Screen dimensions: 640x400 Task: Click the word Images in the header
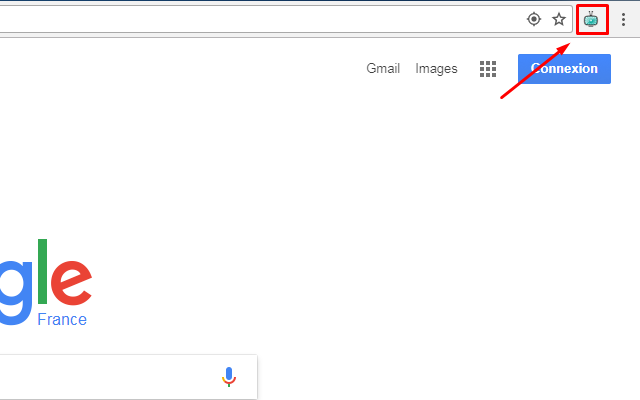point(436,69)
